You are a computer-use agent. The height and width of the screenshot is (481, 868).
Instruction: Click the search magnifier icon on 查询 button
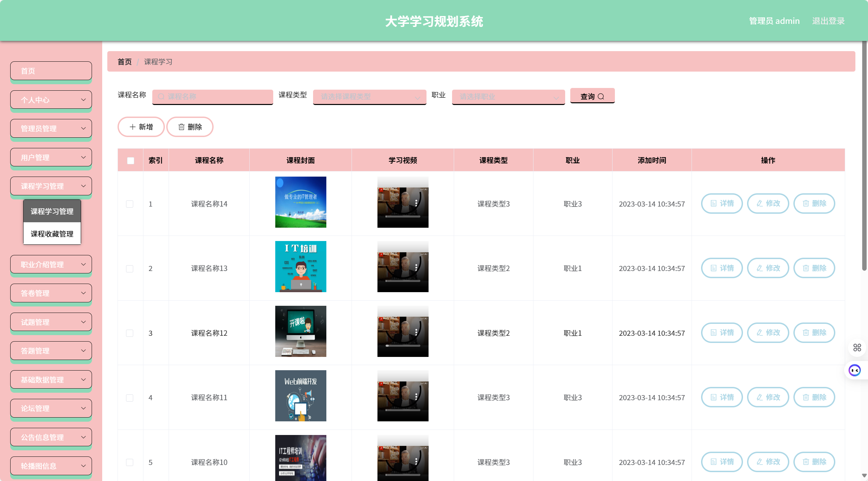pos(601,96)
